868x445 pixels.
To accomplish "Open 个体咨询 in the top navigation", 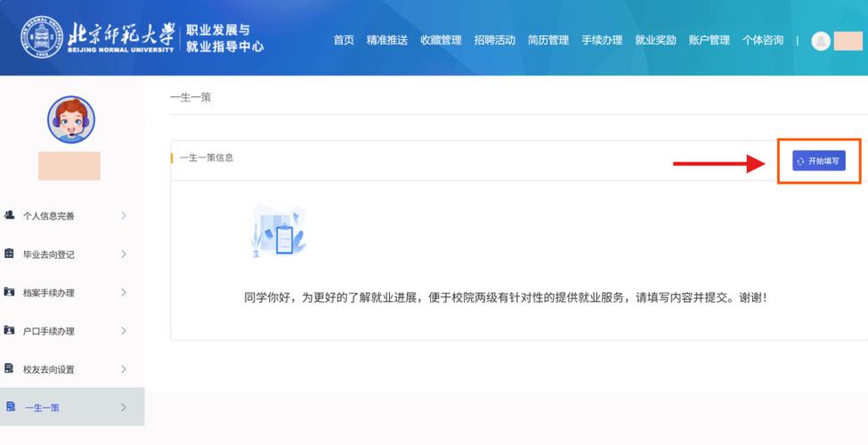I will click(x=763, y=40).
